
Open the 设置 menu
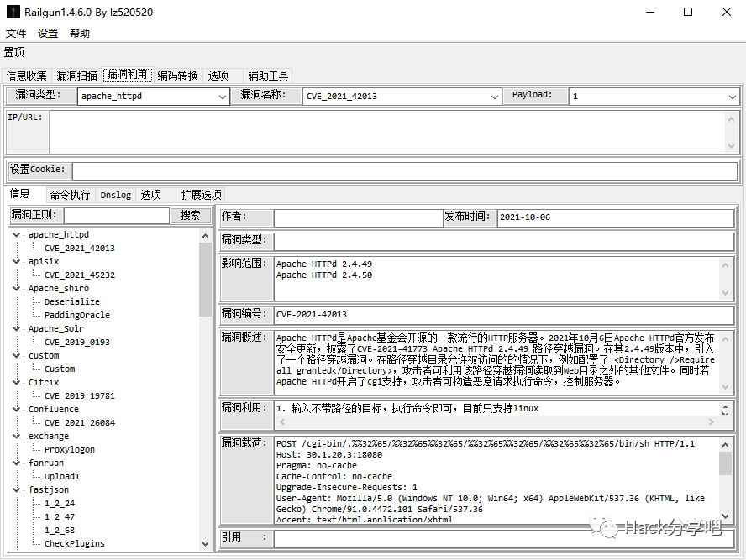coord(48,34)
